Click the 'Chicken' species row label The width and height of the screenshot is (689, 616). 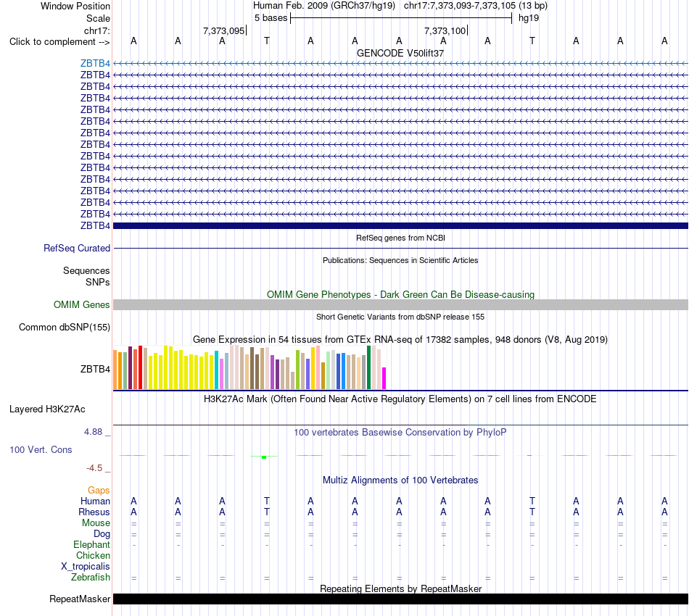pos(93,556)
